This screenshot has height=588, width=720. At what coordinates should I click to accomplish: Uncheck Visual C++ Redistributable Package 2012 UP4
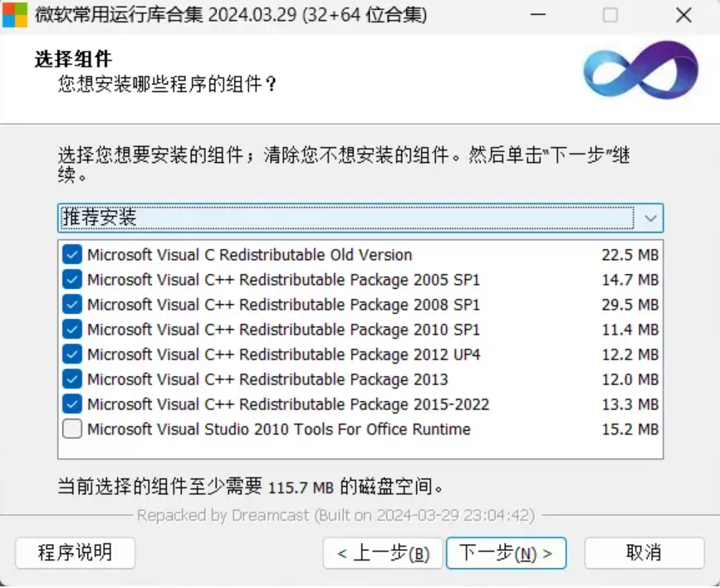(72, 355)
